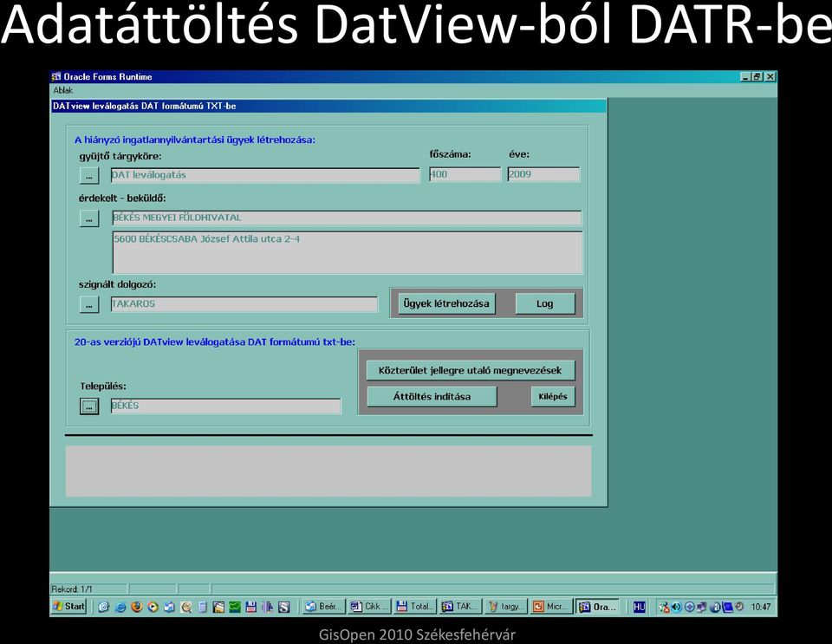The image size is (832, 644).
Task: Click the DATview leválogatás window title bar
Action: click(x=328, y=106)
